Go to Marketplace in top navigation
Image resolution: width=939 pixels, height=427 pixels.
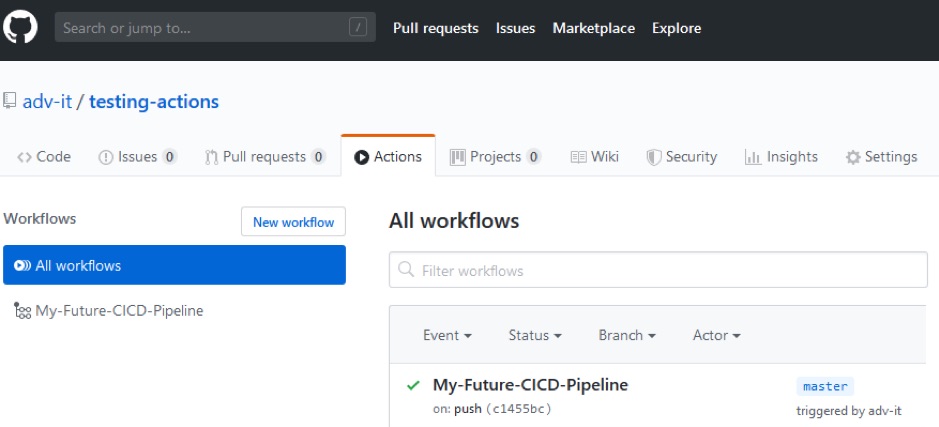tap(593, 28)
